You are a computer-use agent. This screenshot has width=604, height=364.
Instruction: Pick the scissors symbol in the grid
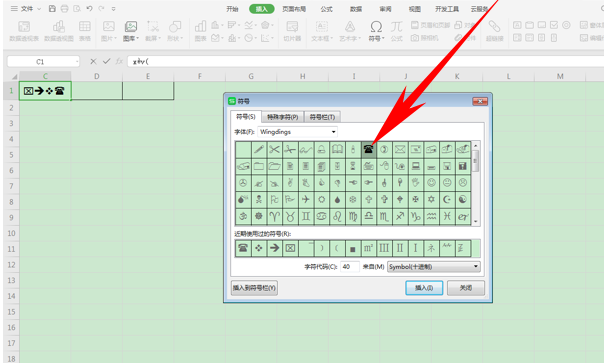pos(274,149)
